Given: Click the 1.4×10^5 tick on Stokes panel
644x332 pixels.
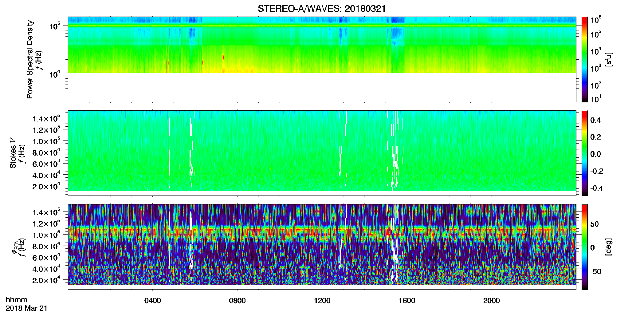Looking at the screenshot, I should (46, 118).
